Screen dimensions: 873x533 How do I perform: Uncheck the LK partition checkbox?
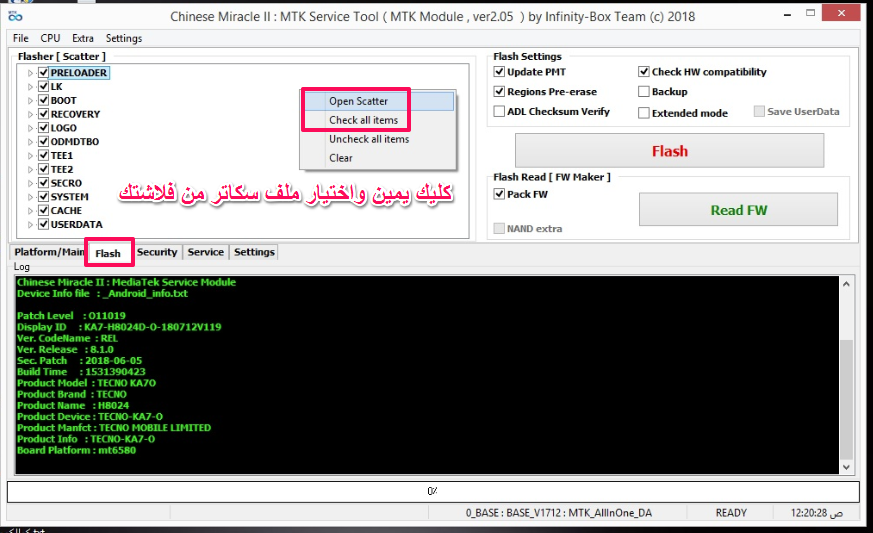[x=43, y=86]
